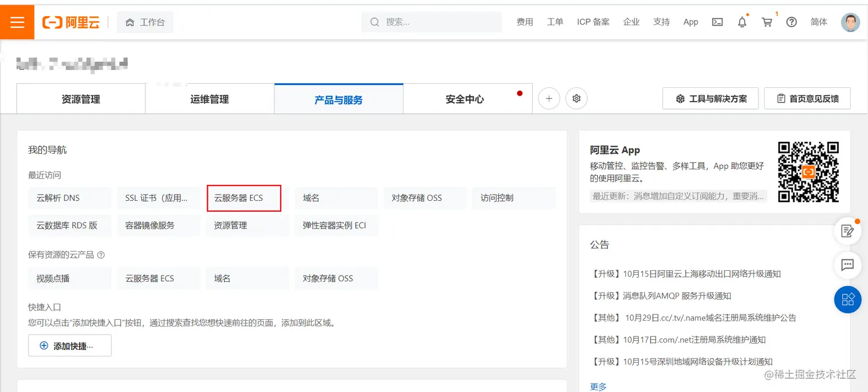Open the hamburger main menu
The width and height of the screenshot is (868, 392).
17,22
